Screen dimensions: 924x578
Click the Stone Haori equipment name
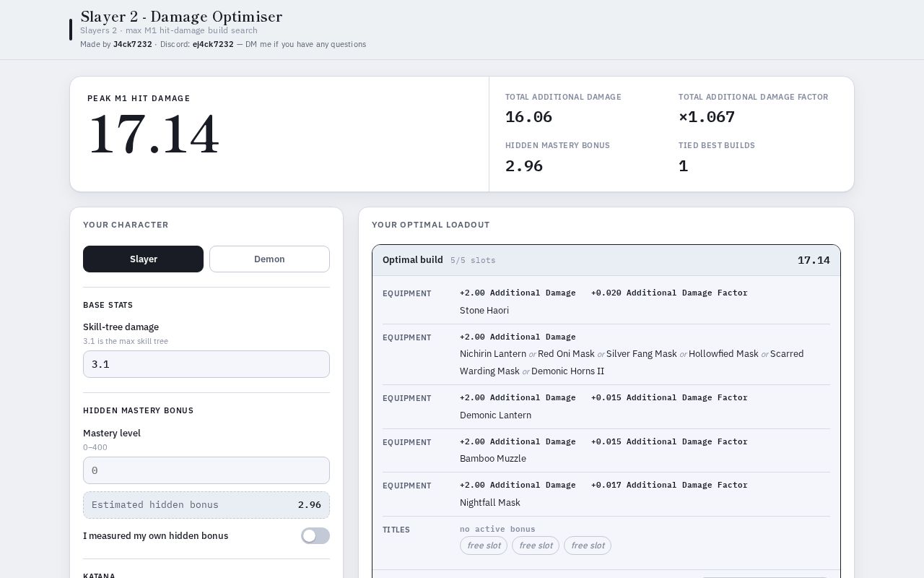[484, 310]
